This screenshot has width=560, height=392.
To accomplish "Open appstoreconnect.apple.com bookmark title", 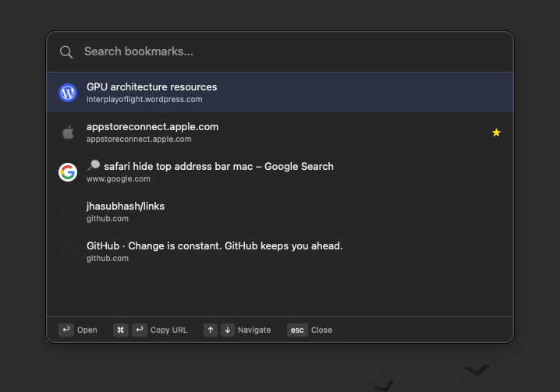I will pyautogui.click(x=153, y=127).
